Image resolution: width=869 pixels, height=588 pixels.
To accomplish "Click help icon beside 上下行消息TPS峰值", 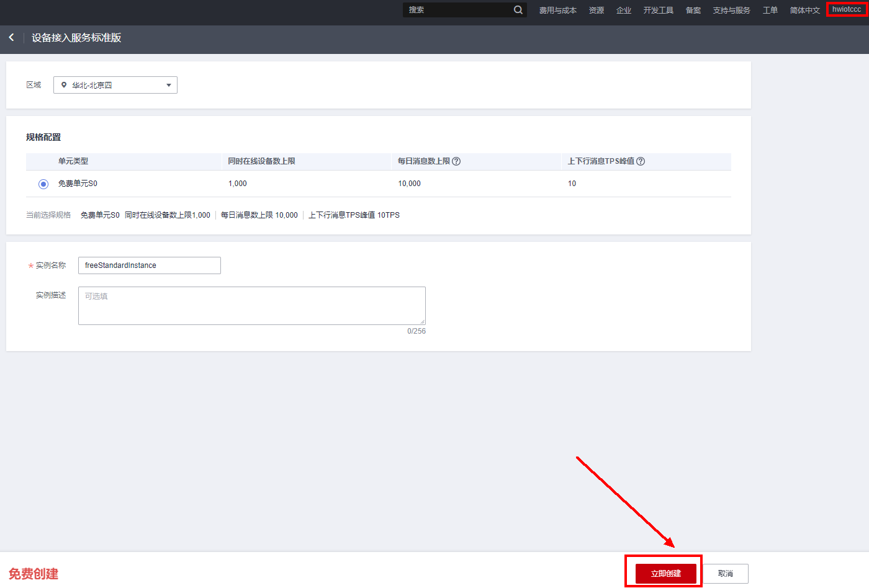I will coord(641,161).
